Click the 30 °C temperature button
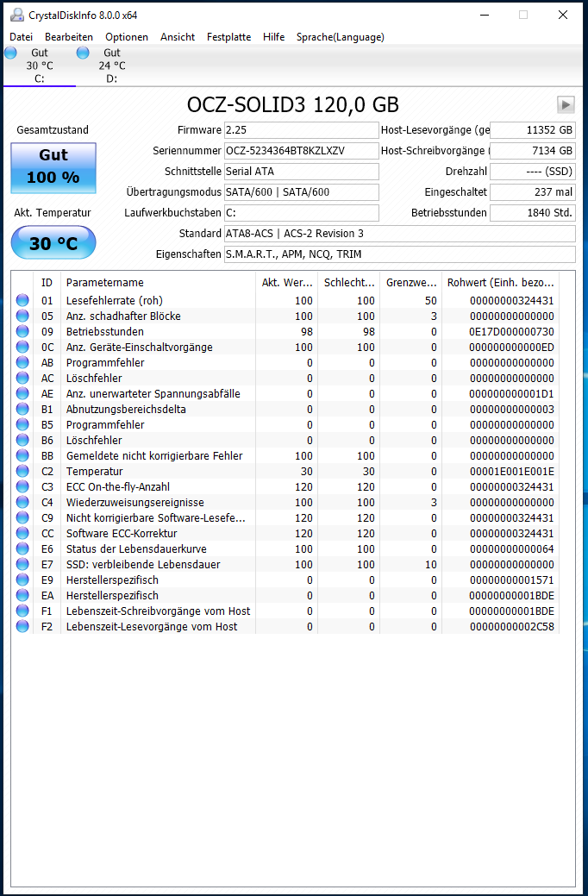This screenshot has width=588, height=896. tap(53, 243)
